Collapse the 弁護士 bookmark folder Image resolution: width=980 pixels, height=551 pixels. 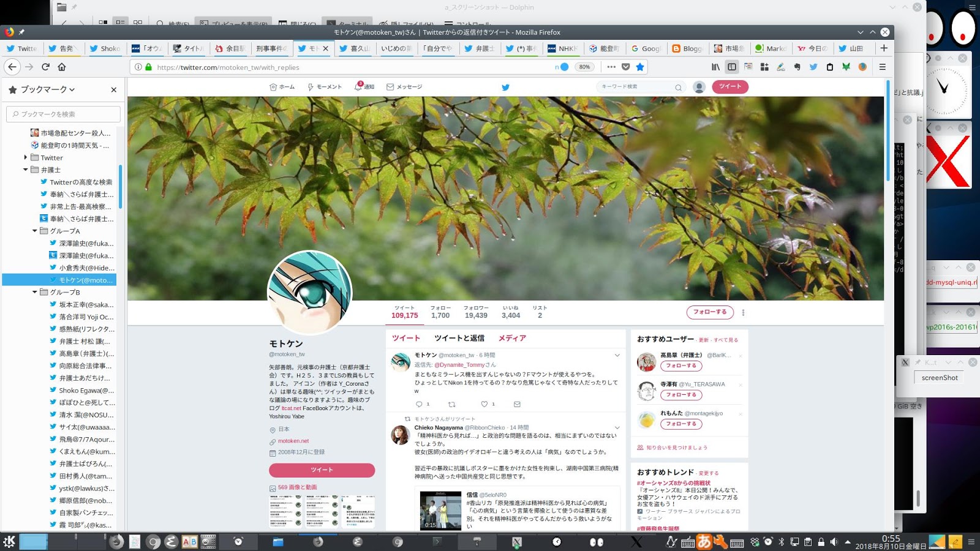coord(25,170)
